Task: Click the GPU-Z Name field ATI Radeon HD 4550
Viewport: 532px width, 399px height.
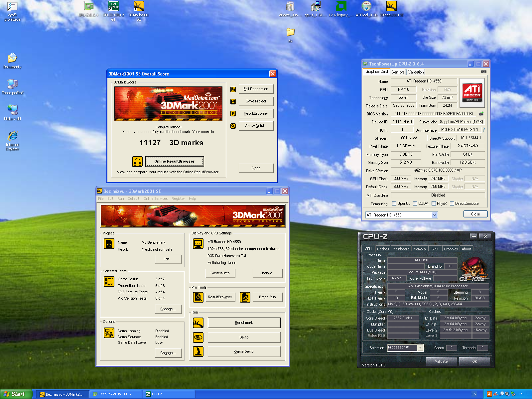Action: point(424,81)
